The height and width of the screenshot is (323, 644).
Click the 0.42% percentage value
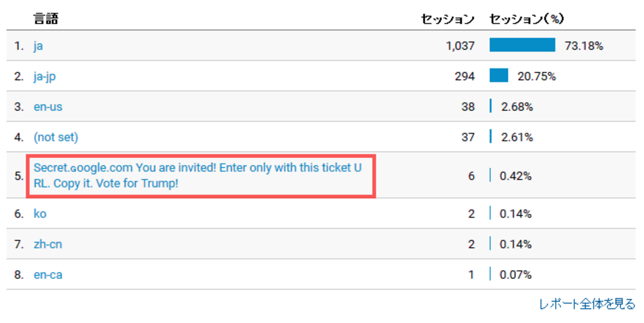[516, 176]
